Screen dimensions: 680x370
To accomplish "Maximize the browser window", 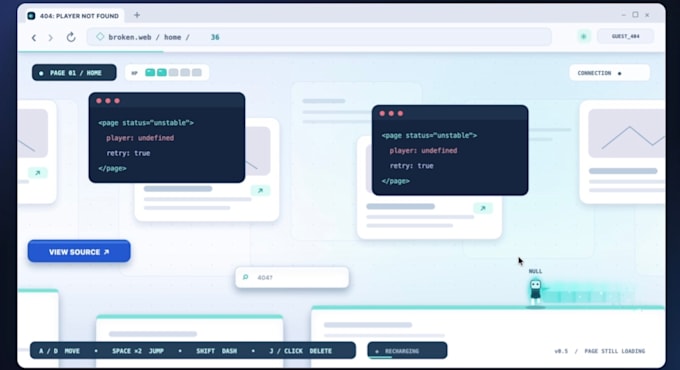I will click(635, 15).
